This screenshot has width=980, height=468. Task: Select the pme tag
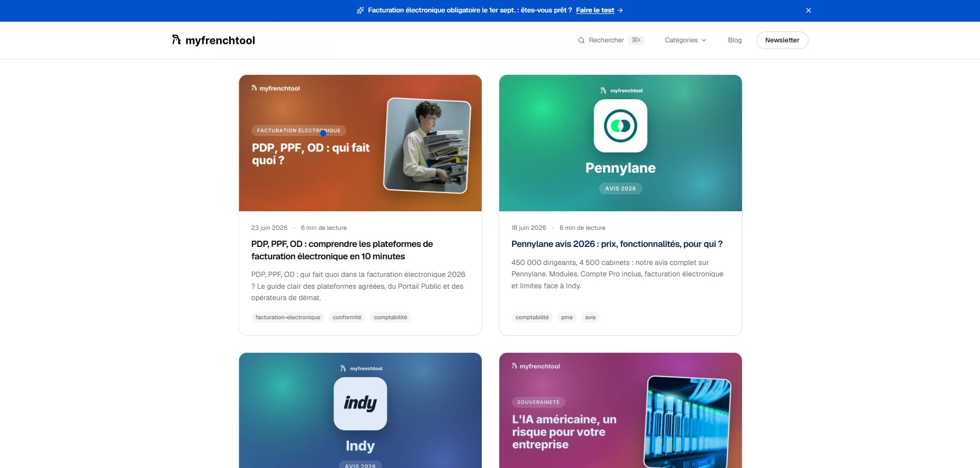pyautogui.click(x=567, y=317)
